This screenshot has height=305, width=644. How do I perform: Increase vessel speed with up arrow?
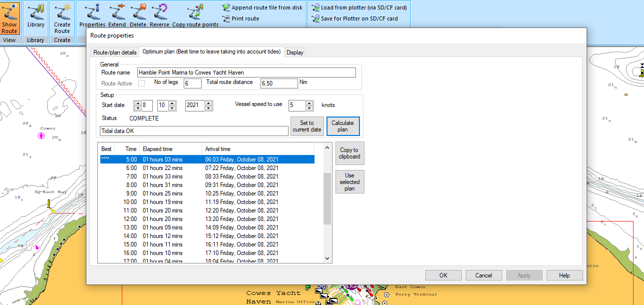tap(309, 103)
